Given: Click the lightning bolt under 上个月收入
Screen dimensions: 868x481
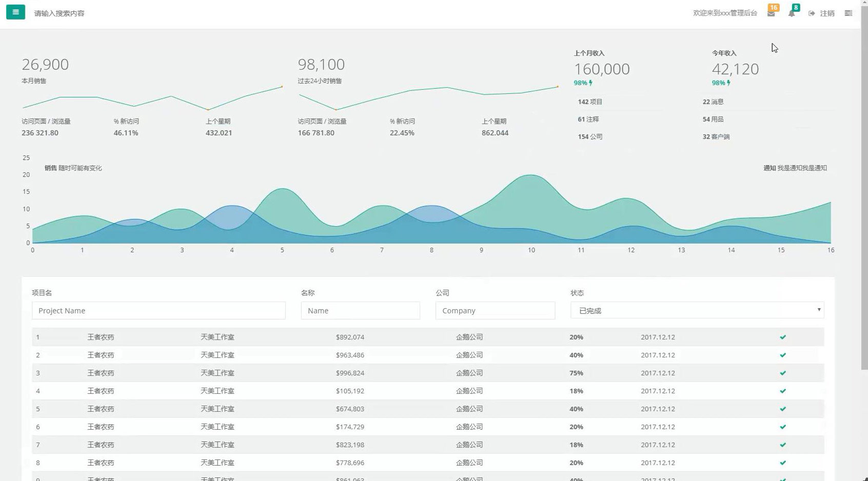Looking at the screenshot, I should 590,83.
